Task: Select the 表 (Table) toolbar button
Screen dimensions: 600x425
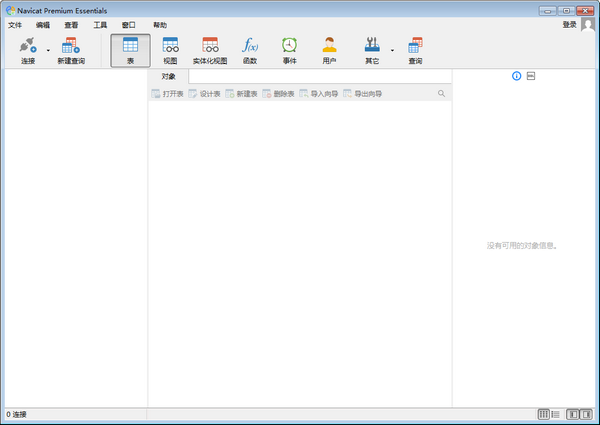Action: [x=130, y=48]
